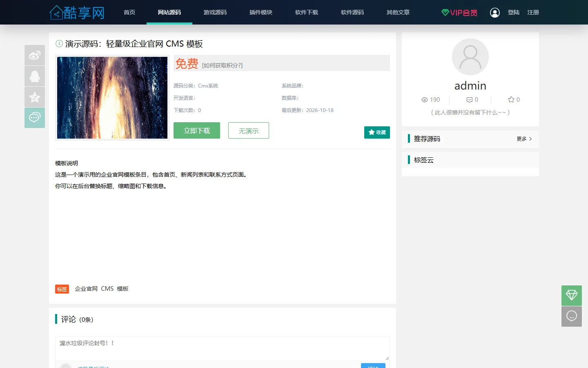Open the 如何获取积分 help link
Screen dimensions: 588x368
[222, 65]
